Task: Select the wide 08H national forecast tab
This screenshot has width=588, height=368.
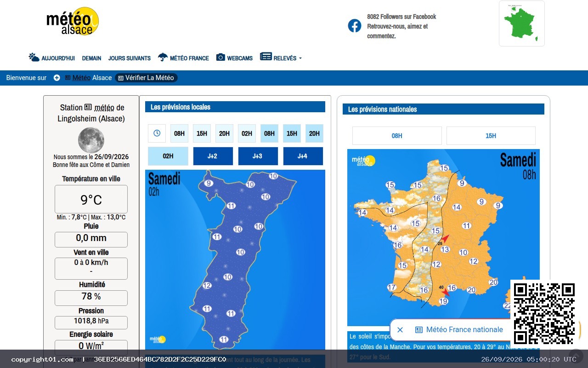Action: click(x=397, y=136)
